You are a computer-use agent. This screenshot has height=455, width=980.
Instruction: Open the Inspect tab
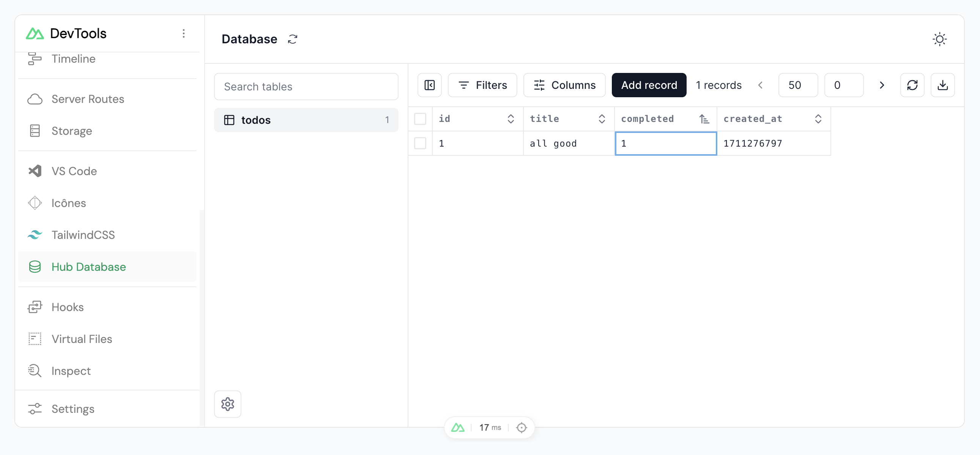click(107, 371)
